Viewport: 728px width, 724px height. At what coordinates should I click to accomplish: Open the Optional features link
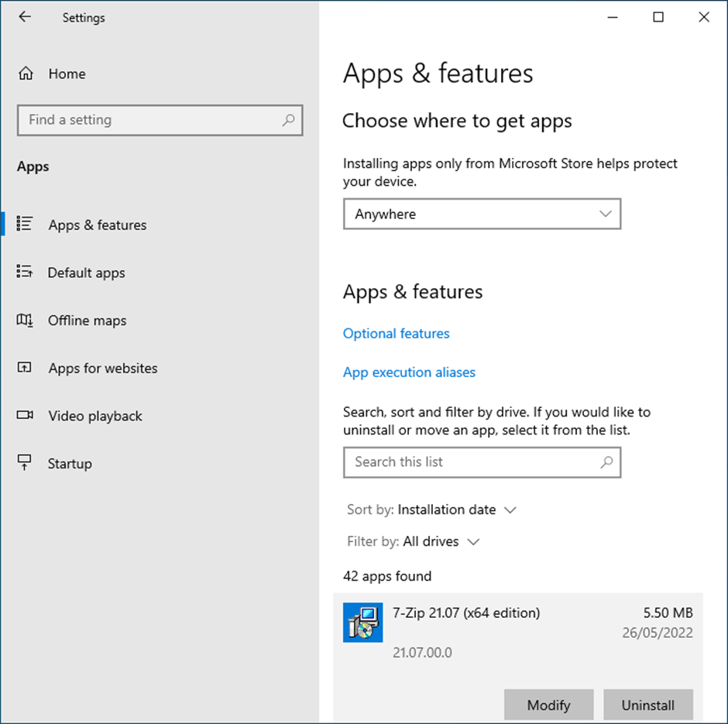[396, 333]
